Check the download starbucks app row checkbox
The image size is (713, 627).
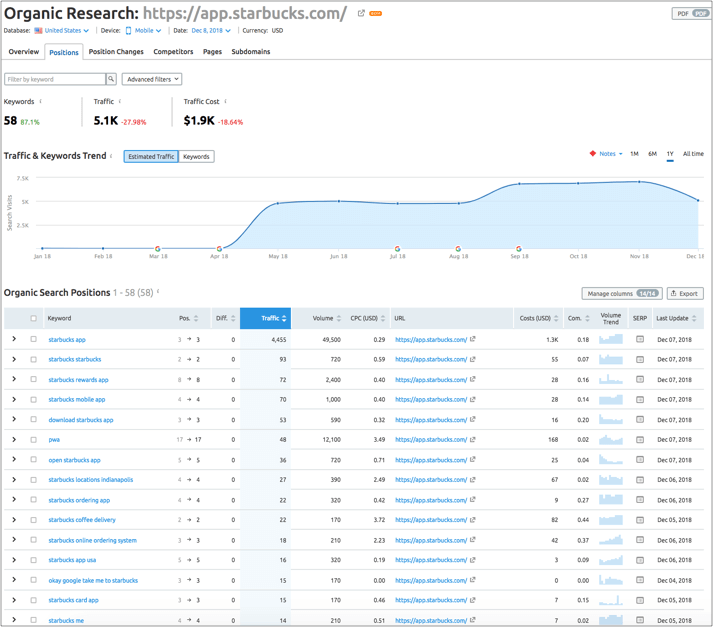point(34,419)
